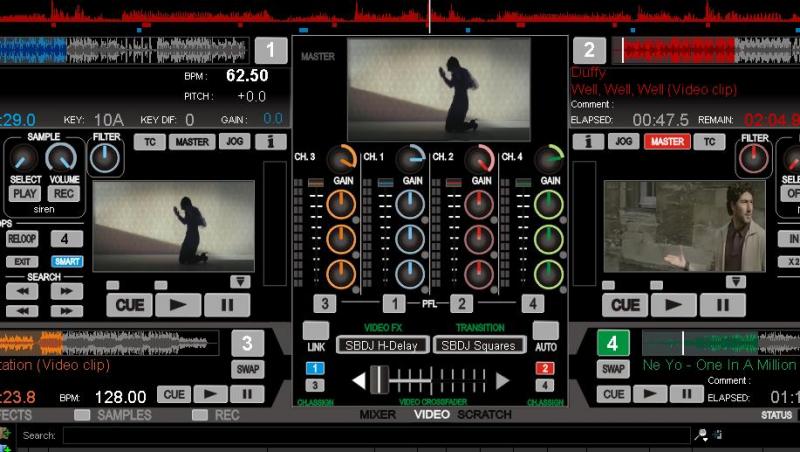800x452 pixels.
Task: Open deck 2 info icon
Action: pos(588,141)
